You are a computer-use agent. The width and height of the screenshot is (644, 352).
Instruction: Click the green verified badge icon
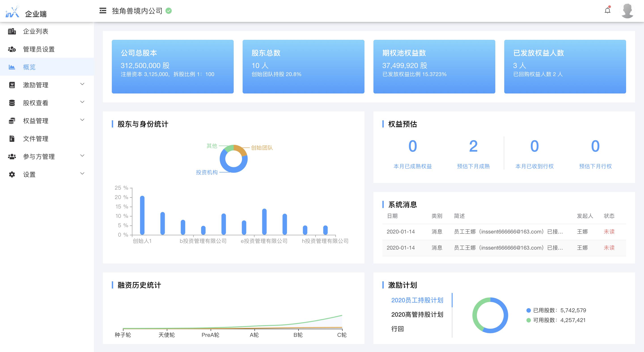click(169, 11)
